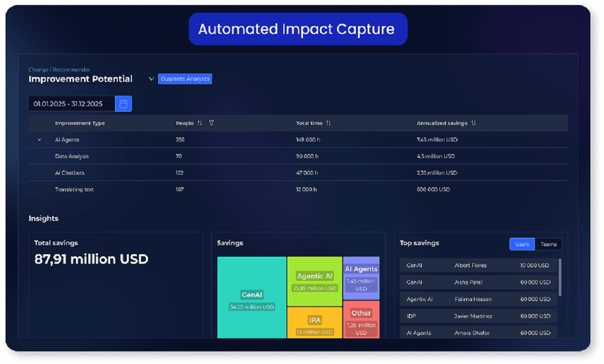Click the Business Analysts tag
The height and width of the screenshot is (364, 604).
point(185,79)
